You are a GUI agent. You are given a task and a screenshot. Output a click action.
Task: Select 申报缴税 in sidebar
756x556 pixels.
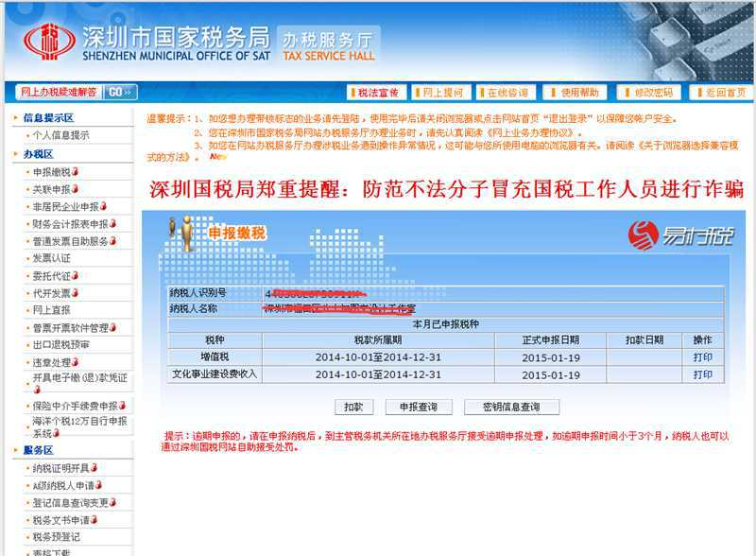(51, 172)
